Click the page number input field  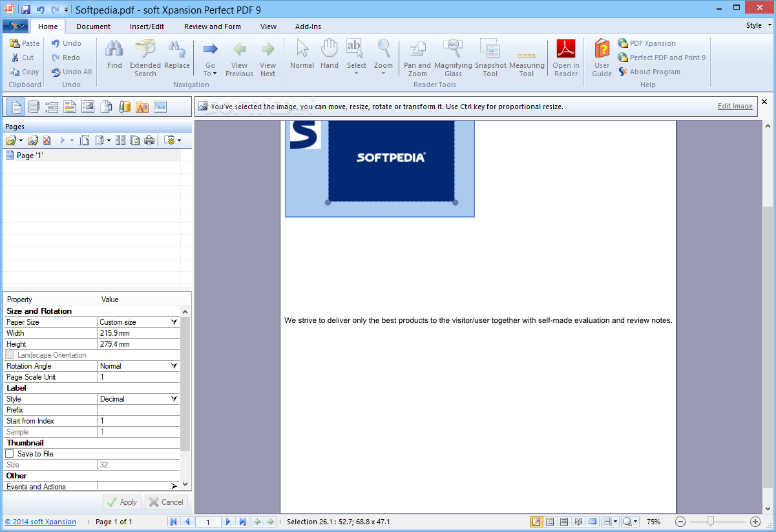coord(207,522)
